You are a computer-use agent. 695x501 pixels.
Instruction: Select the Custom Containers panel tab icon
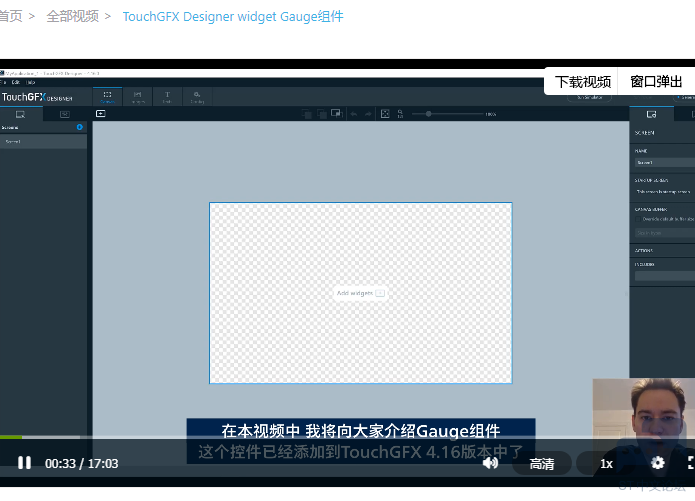point(65,114)
